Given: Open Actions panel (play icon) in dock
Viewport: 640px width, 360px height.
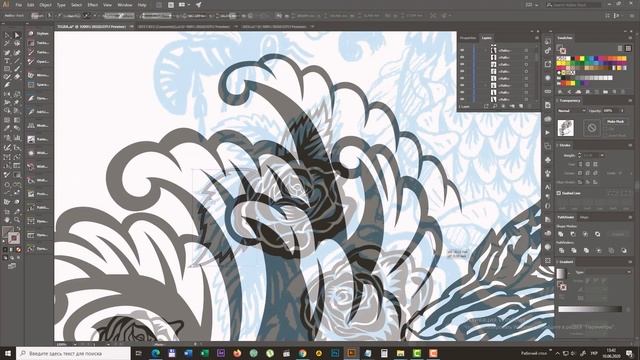Looking at the screenshot, I should pyautogui.click(x=548, y=133).
